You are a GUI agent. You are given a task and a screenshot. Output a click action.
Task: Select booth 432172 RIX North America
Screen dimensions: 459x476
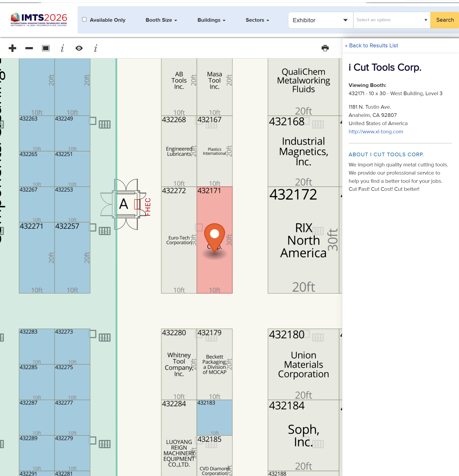tap(303, 240)
